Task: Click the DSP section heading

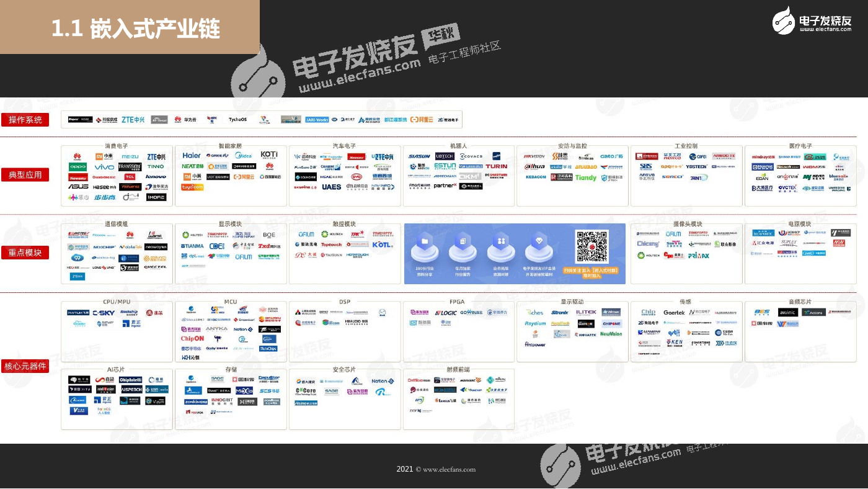Action: pos(344,302)
